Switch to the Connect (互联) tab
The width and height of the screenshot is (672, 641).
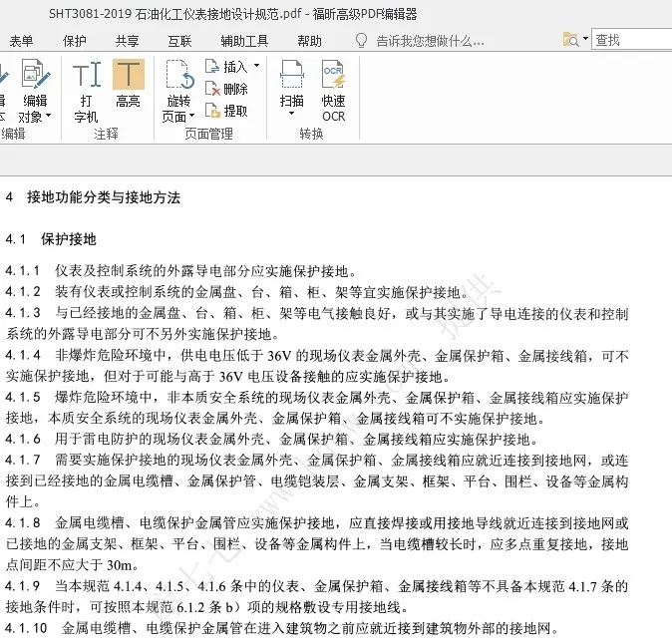(x=180, y=41)
